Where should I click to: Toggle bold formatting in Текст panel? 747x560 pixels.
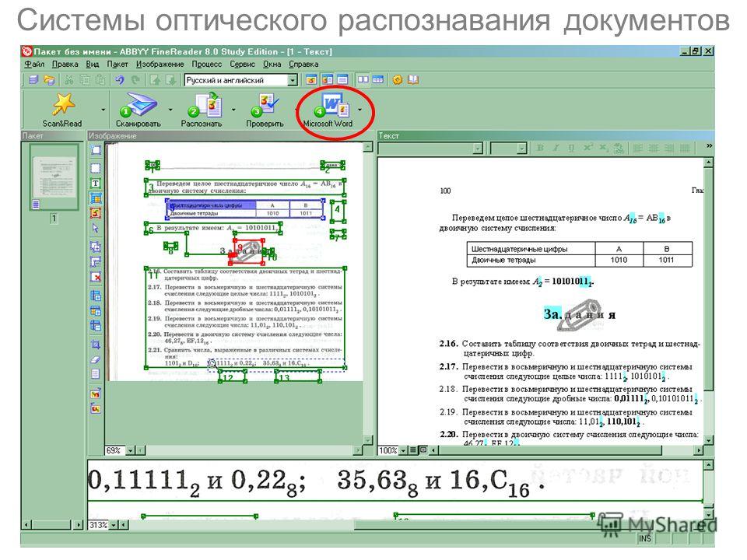[x=540, y=149]
